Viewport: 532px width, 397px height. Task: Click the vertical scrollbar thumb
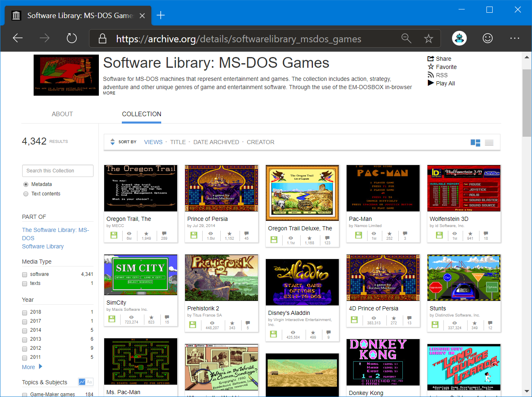(527, 103)
